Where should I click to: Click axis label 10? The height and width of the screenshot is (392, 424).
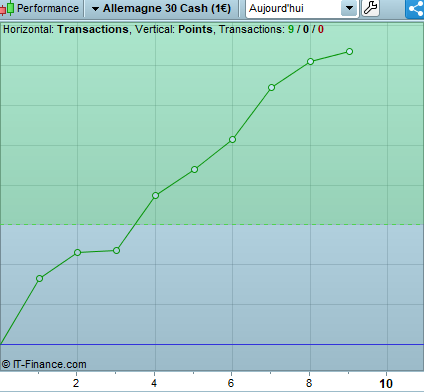(386, 384)
